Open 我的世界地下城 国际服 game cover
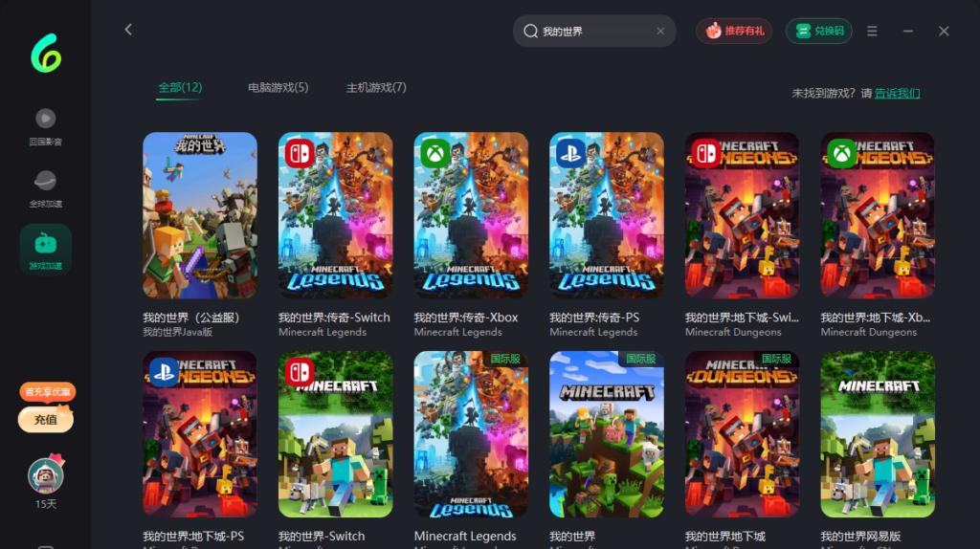 point(743,434)
